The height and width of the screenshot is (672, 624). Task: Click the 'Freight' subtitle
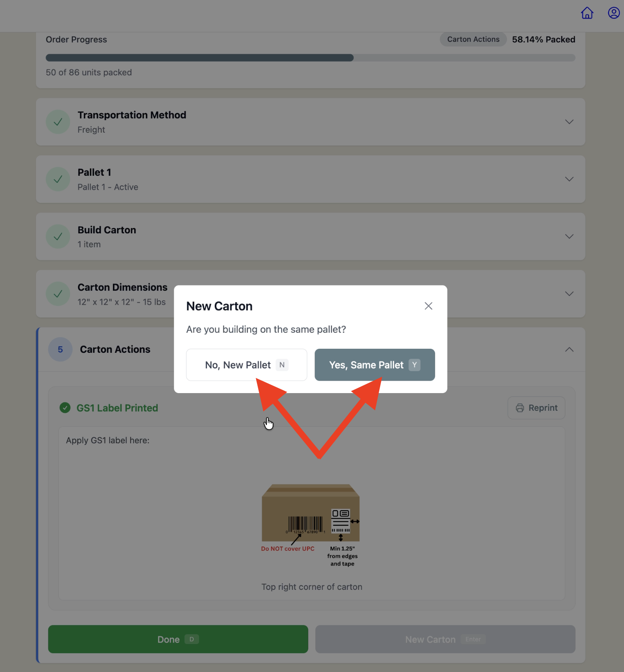[x=91, y=130]
